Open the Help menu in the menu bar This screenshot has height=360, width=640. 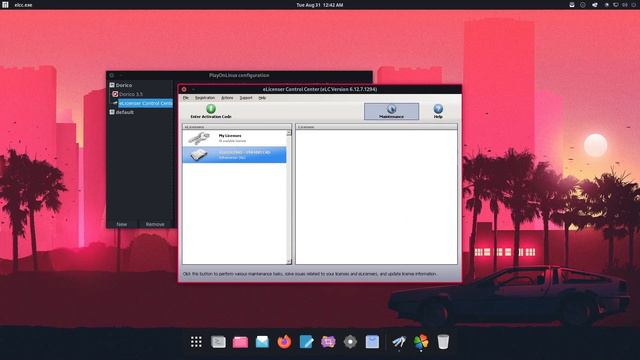pos(262,98)
